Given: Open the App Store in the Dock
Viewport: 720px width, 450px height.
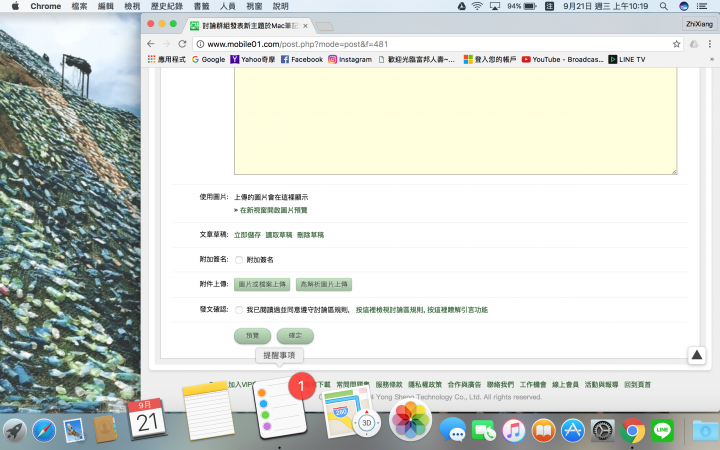Looking at the screenshot, I should click(x=573, y=431).
